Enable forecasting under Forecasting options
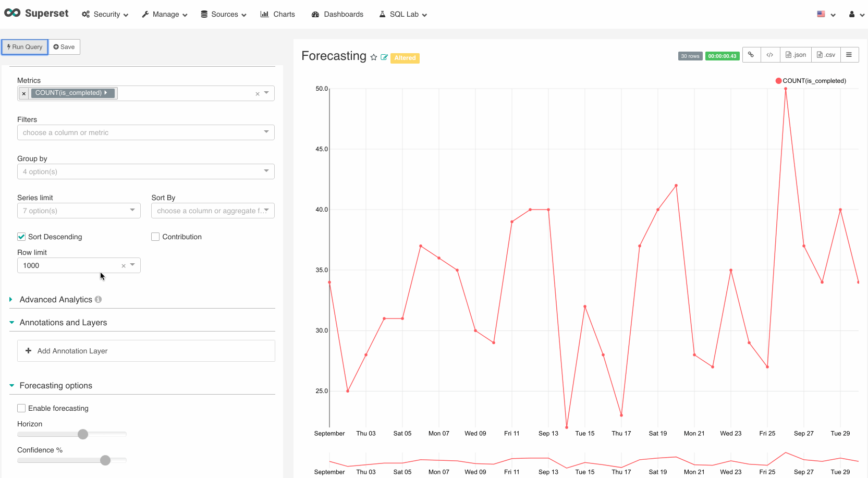This screenshot has height=478, width=868. click(x=21, y=408)
